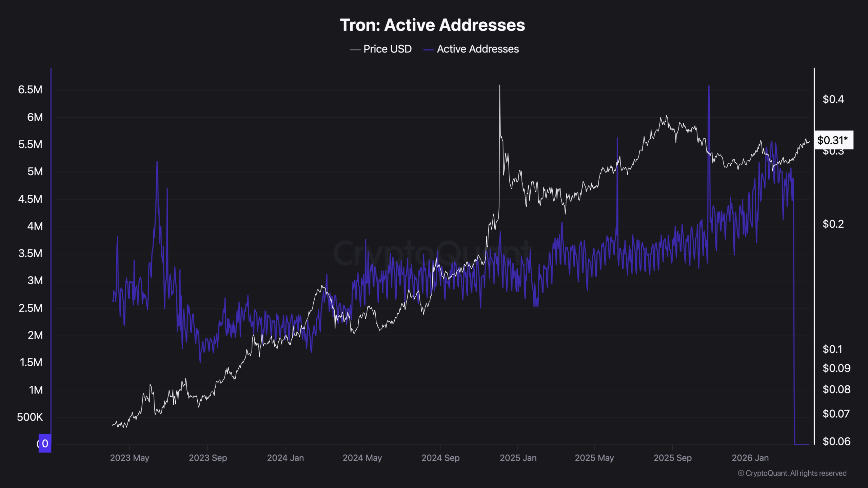Click the 2023 May axis label
The image size is (868, 488).
coord(130,458)
